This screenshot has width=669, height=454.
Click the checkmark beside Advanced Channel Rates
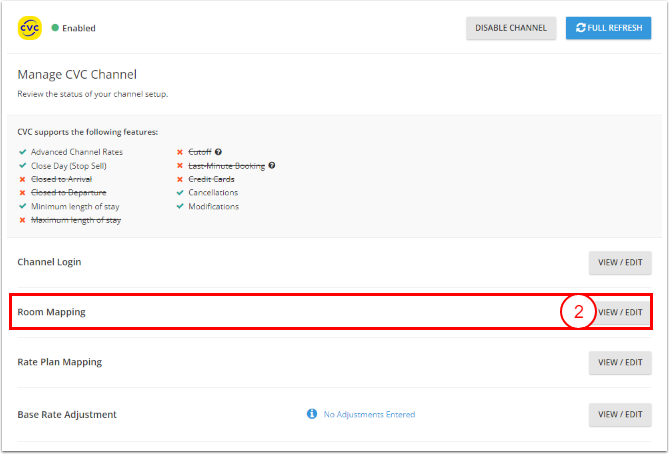coord(22,151)
